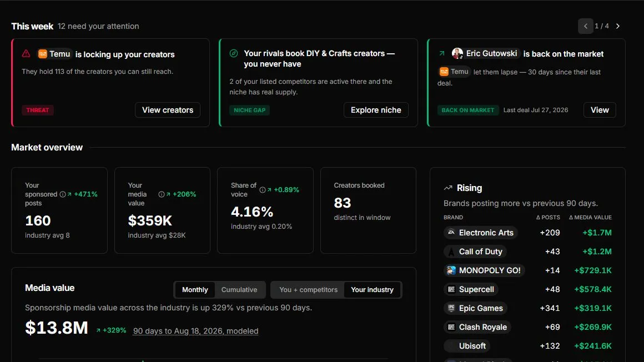Click the $13.8M media value total
This screenshot has height=362, width=644.
click(x=57, y=328)
